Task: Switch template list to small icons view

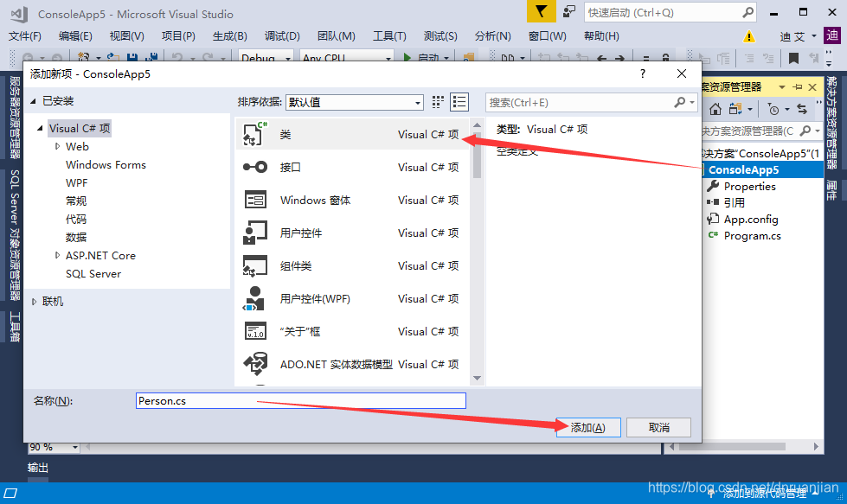Action: click(x=438, y=102)
